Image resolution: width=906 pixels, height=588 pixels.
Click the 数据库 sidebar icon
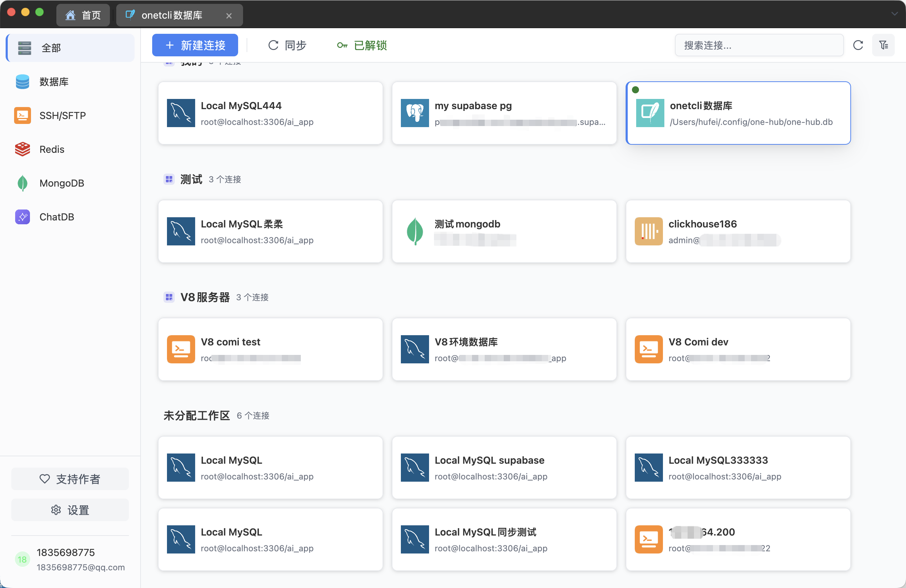pos(22,81)
